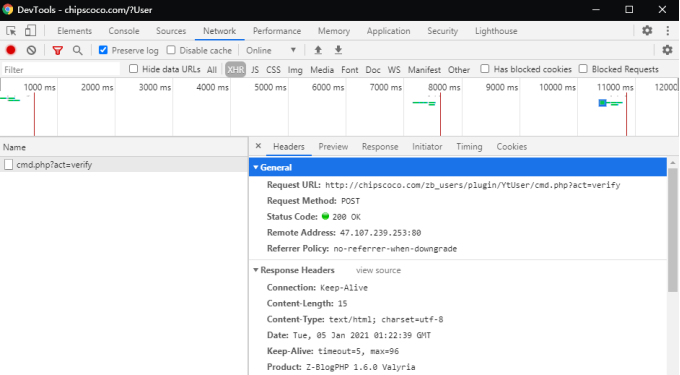The image size is (680, 375).
Task: Filter requests by Other
Action: coord(459,69)
